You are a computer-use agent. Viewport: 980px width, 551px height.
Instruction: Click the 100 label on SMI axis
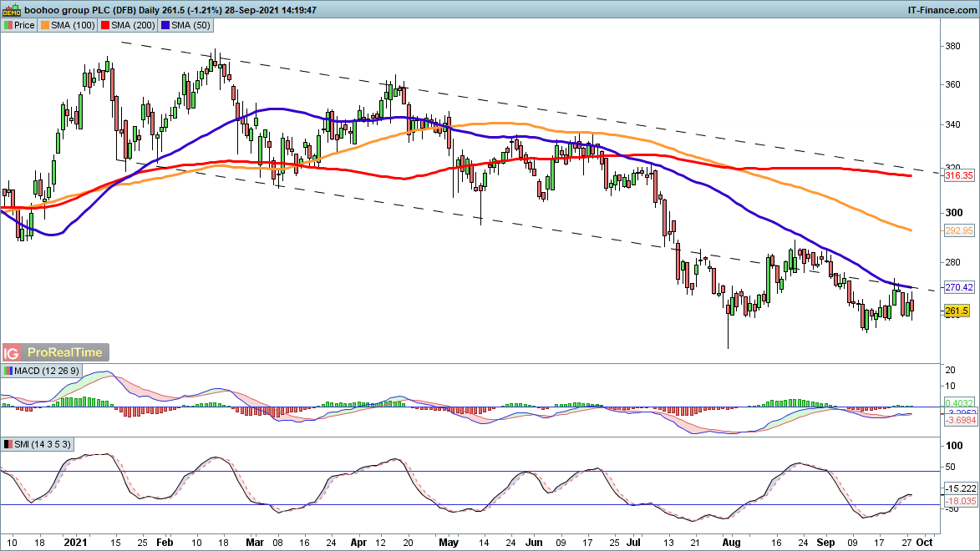pos(954,446)
